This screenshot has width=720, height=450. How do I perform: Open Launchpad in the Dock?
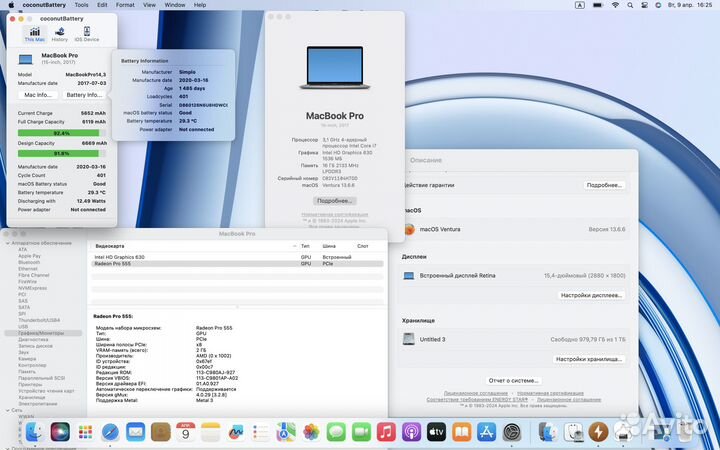click(x=85, y=432)
